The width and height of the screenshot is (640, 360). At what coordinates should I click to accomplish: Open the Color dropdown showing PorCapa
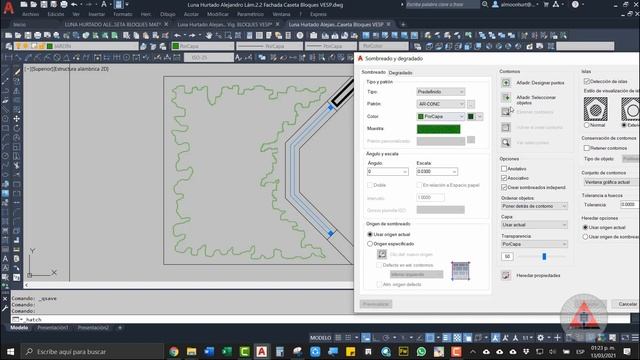(x=440, y=116)
